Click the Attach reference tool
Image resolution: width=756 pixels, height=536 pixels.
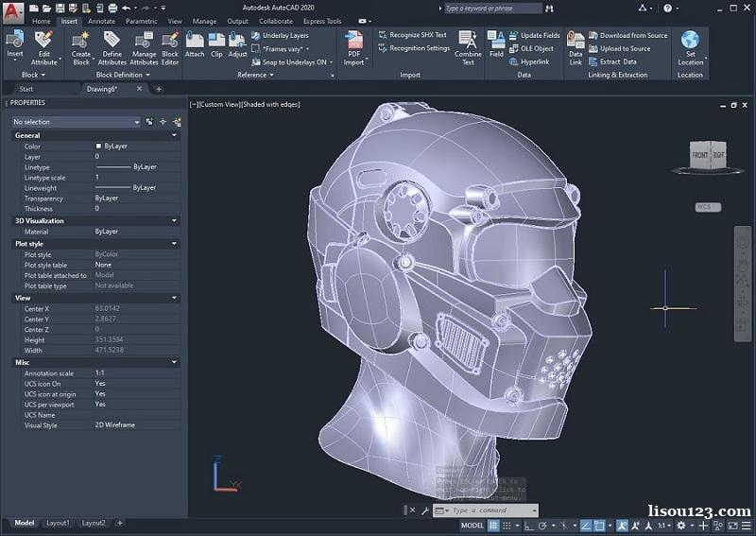195,44
